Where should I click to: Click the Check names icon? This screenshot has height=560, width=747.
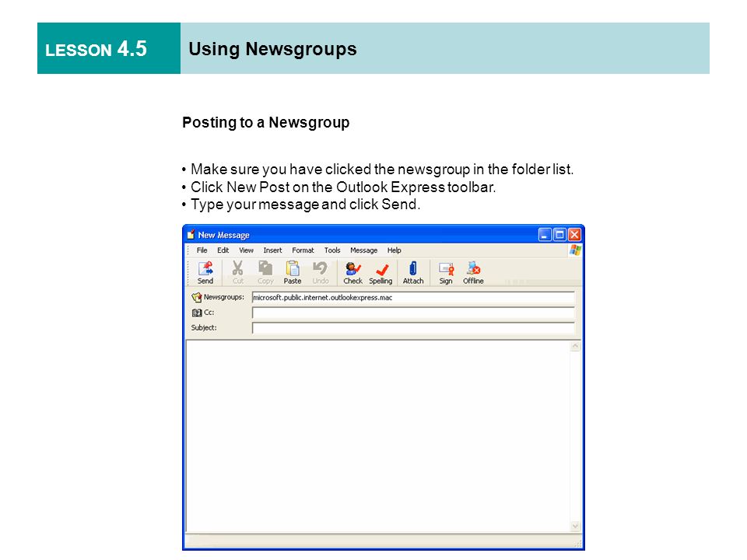(x=352, y=272)
